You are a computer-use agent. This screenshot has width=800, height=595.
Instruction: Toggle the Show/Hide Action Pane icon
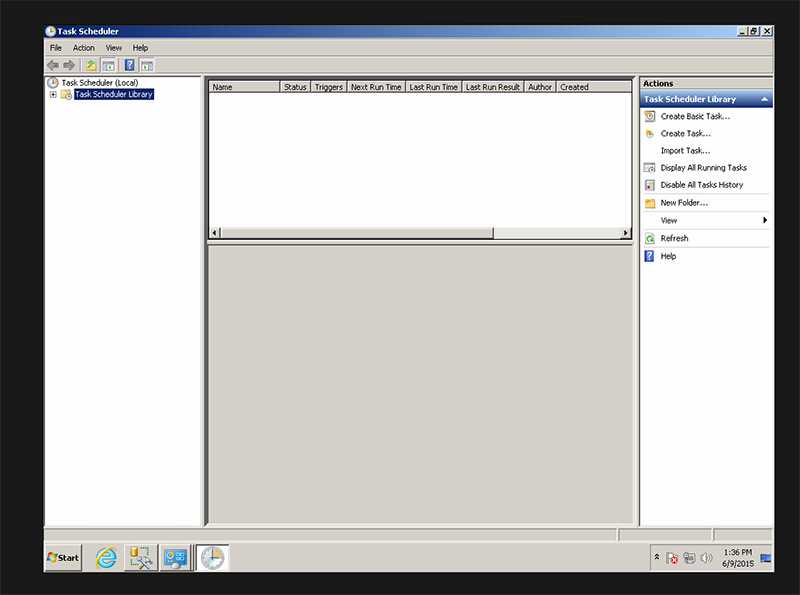147,65
